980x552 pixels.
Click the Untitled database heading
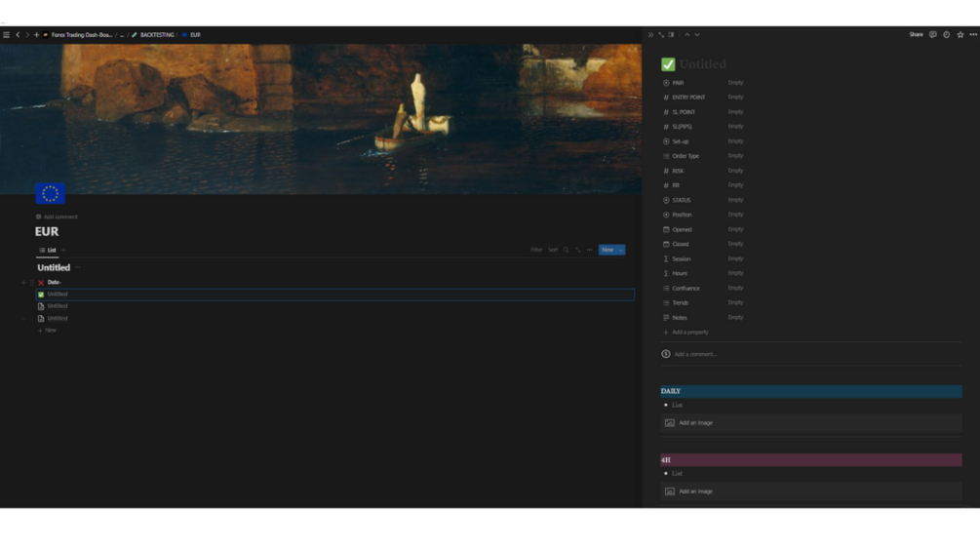click(x=54, y=267)
